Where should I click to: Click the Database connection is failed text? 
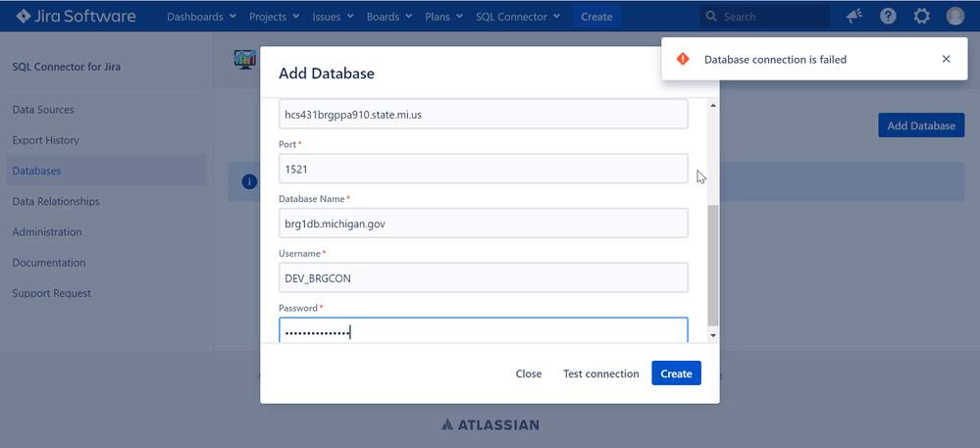pos(775,60)
